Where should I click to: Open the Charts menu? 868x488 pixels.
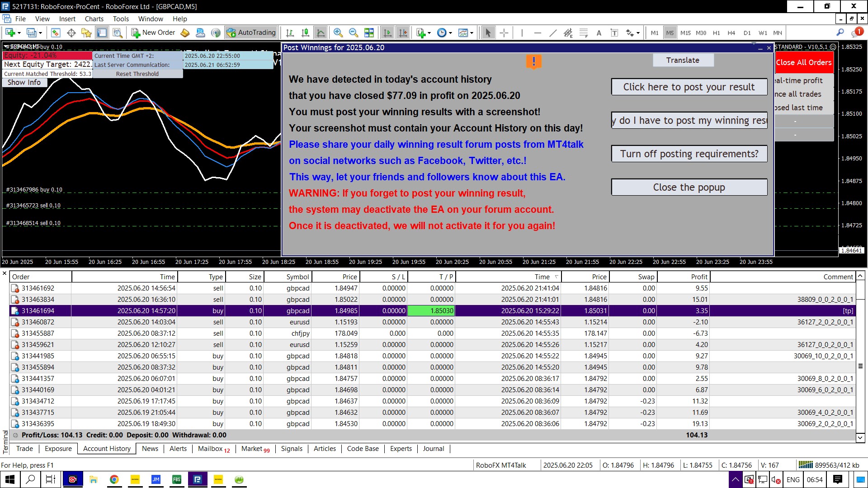[x=94, y=19]
